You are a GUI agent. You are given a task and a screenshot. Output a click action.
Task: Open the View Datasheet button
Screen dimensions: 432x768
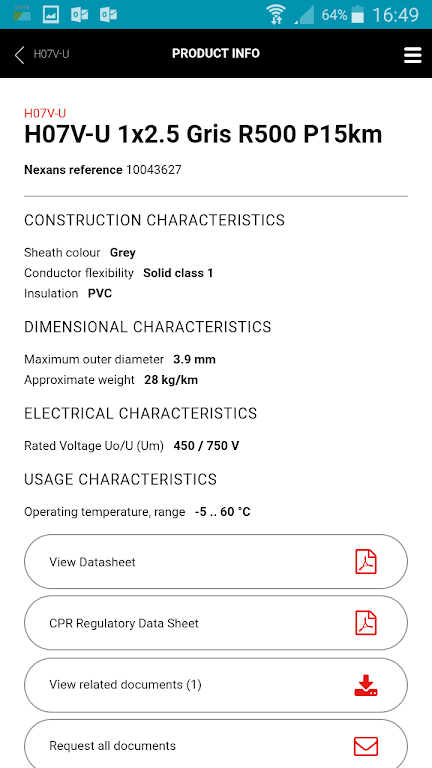point(216,562)
